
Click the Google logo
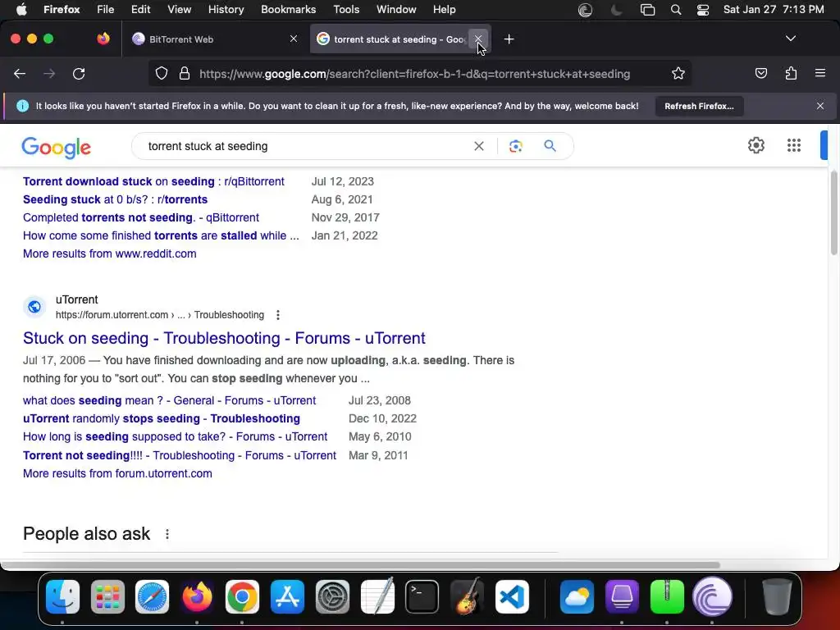(57, 148)
